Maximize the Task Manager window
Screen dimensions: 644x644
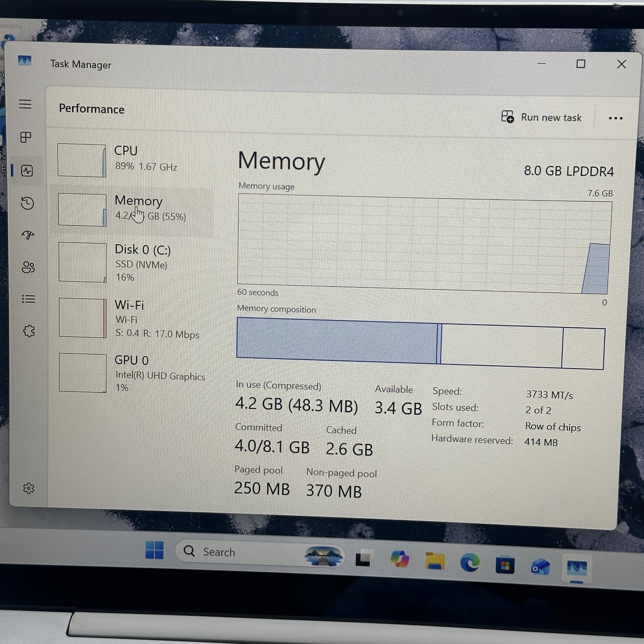click(x=580, y=64)
